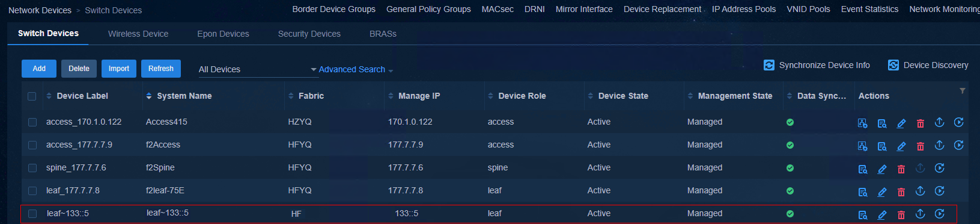The width and height of the screenshot is (980, 224).
Task: Click the Add button
Action: pos(39,69)
